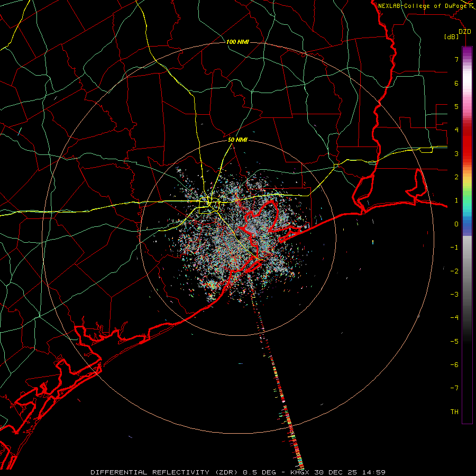The width and height of the screenshot is (476, 476).
Task: Click the '1' value on the color scale
Action: [456, 200]
